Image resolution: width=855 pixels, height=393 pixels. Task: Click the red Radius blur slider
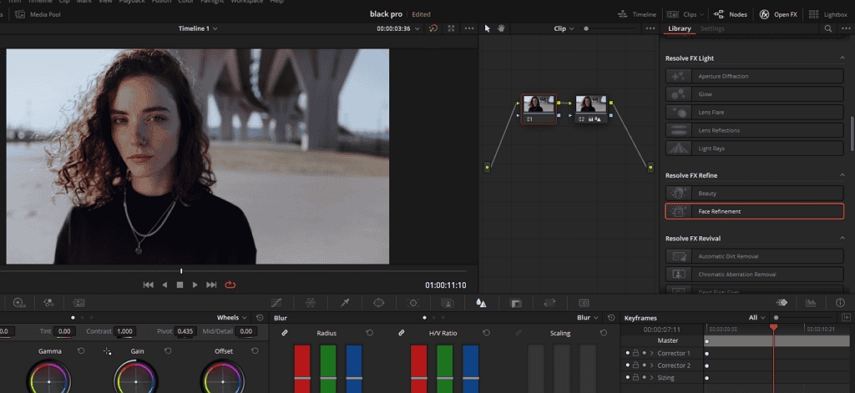click(x=302, y=369)
